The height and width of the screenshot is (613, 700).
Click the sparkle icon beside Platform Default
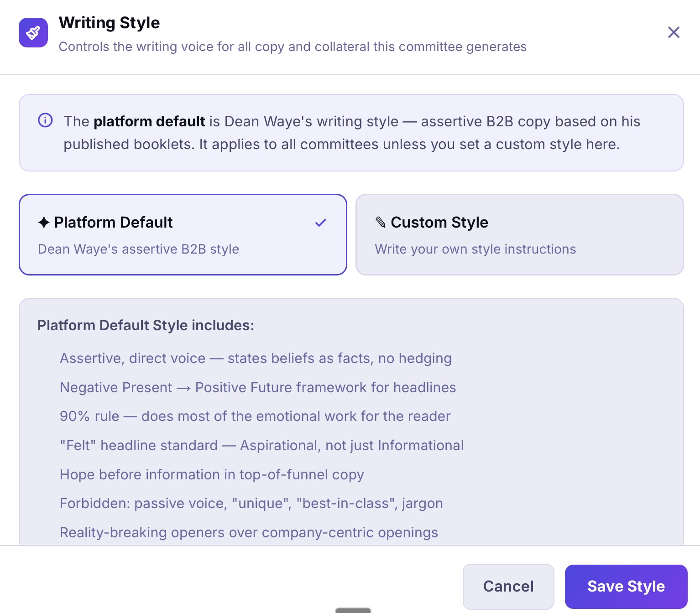43,222
